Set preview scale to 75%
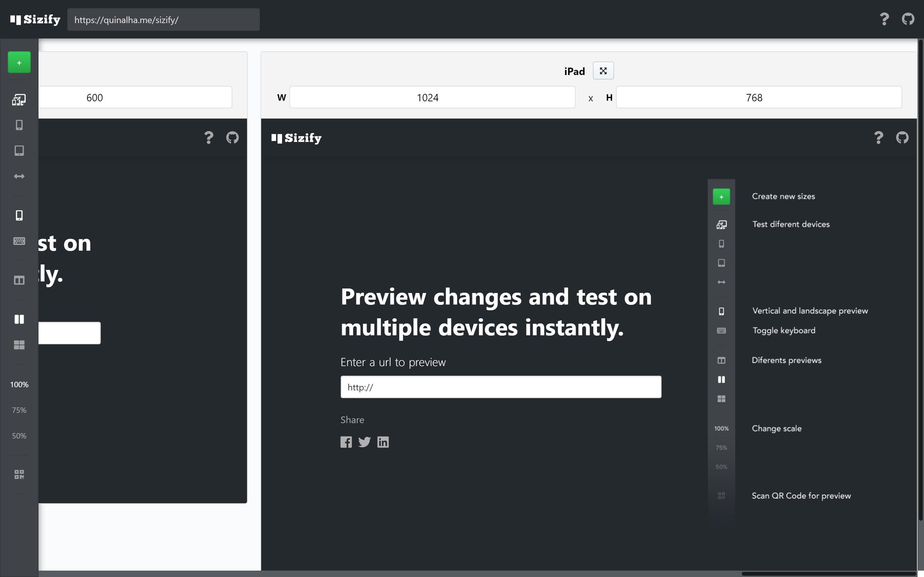 pyautogui.click(x=19, y=410)
